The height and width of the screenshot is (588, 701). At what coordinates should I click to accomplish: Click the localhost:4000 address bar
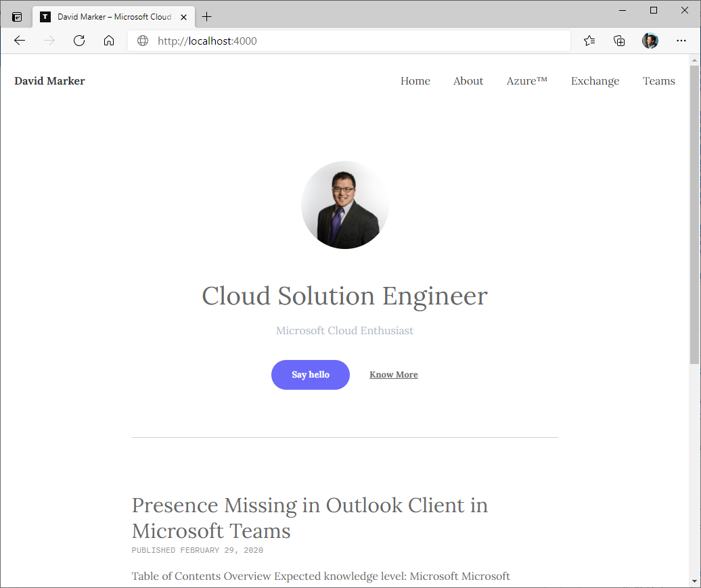[x=348, y=41]
